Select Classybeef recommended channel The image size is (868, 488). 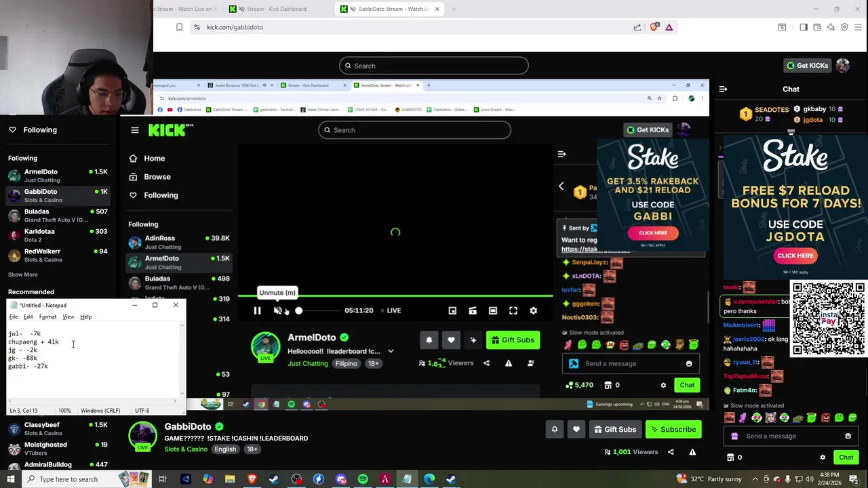pyautogui.click(x=58, y=428)
